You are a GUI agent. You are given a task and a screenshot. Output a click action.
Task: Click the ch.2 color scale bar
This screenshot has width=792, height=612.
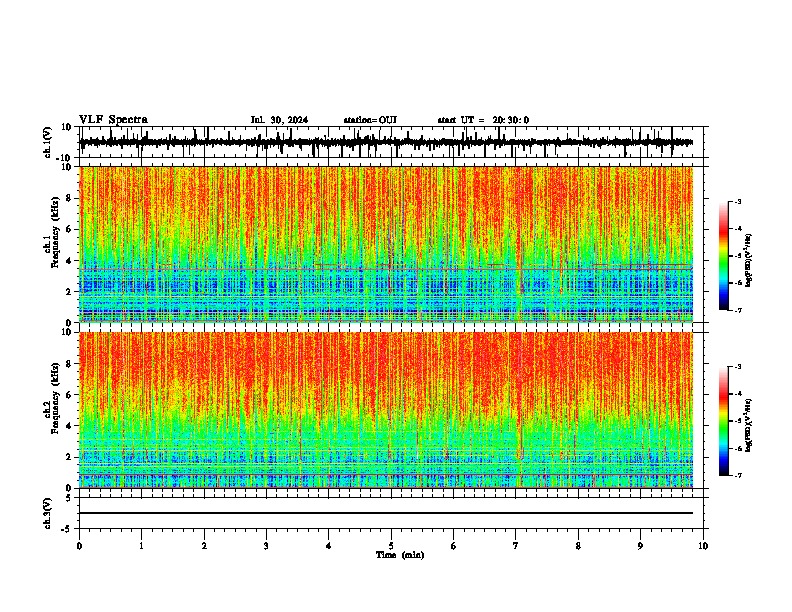point(724,421)
